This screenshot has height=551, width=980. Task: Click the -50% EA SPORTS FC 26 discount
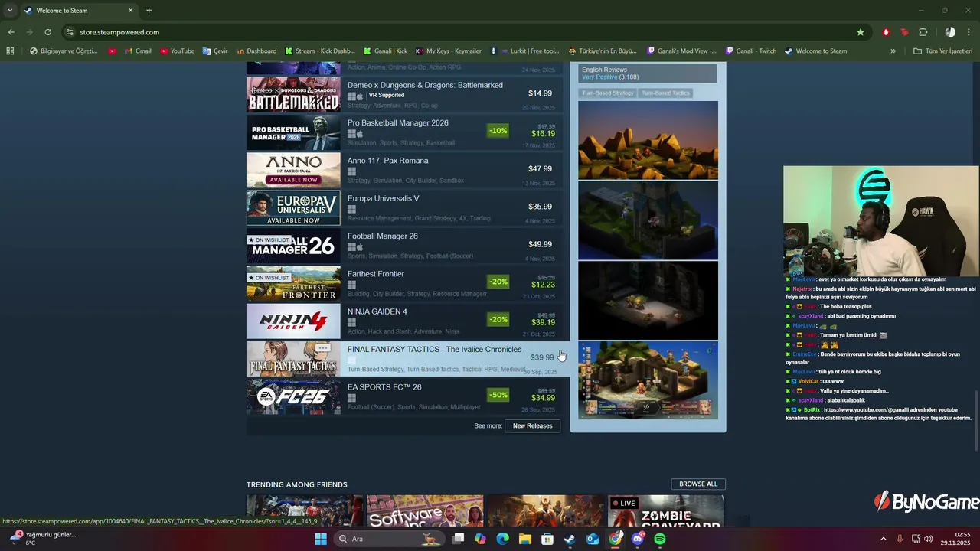[498, 395]
